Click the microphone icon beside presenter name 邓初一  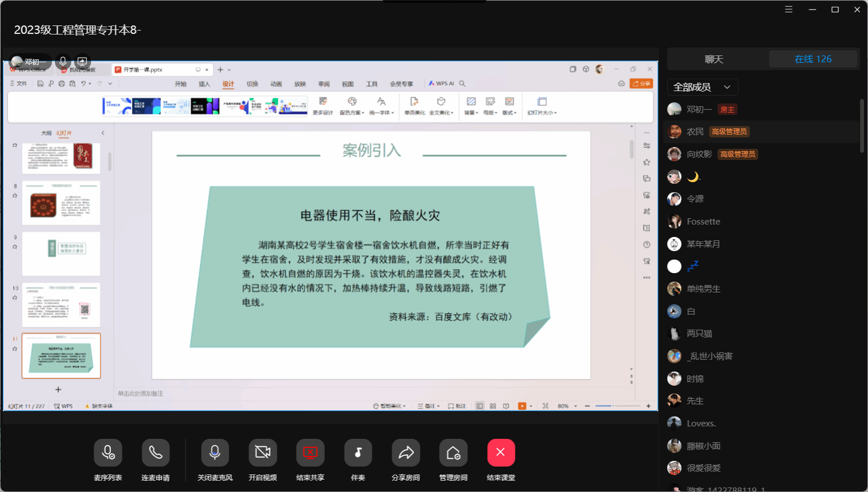pyautogui.click(x=63, y=61)
